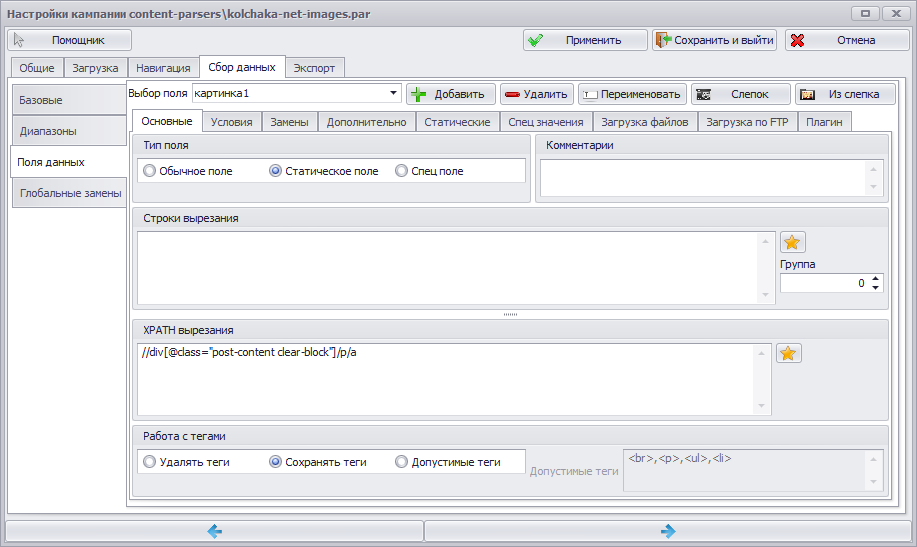Increase the Группа value with up arrow

(x=875, y=278)
